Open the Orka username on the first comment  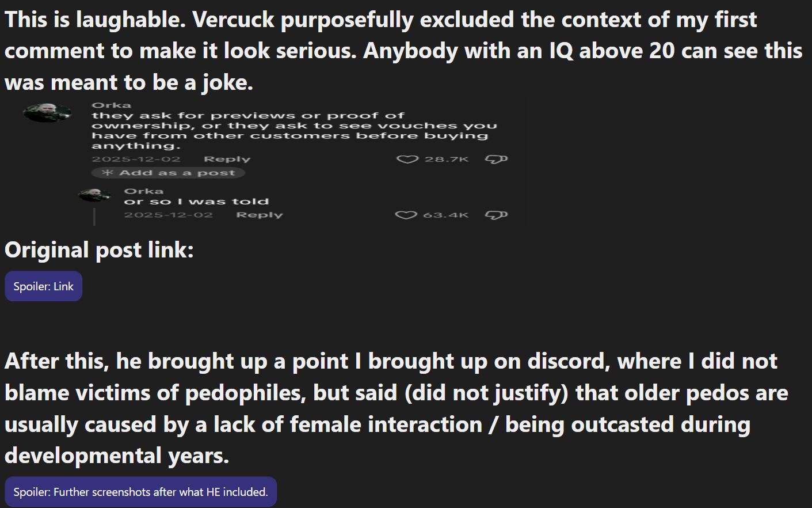112,105
